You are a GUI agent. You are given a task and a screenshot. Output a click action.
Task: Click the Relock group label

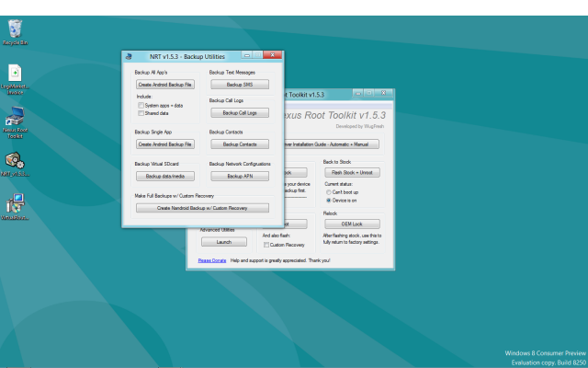pyautogui.click(x=330, y=213)
